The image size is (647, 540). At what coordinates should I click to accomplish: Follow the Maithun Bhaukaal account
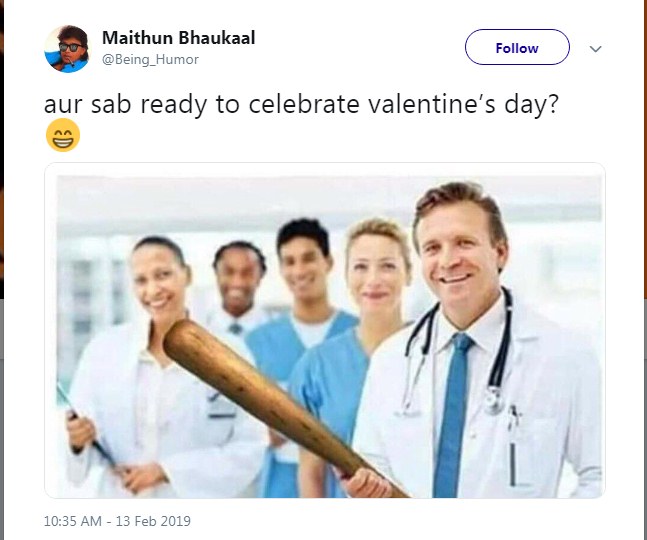click(517, 47)
